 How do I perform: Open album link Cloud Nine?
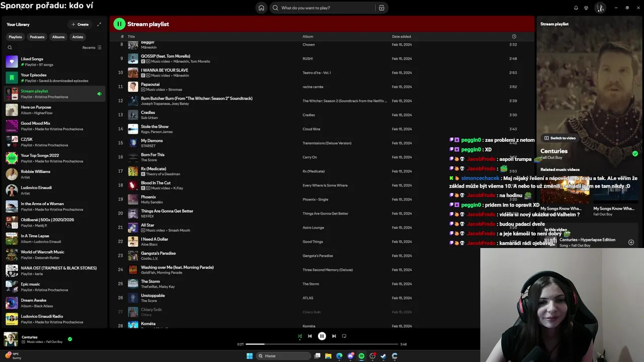click(x=311, y=129)
